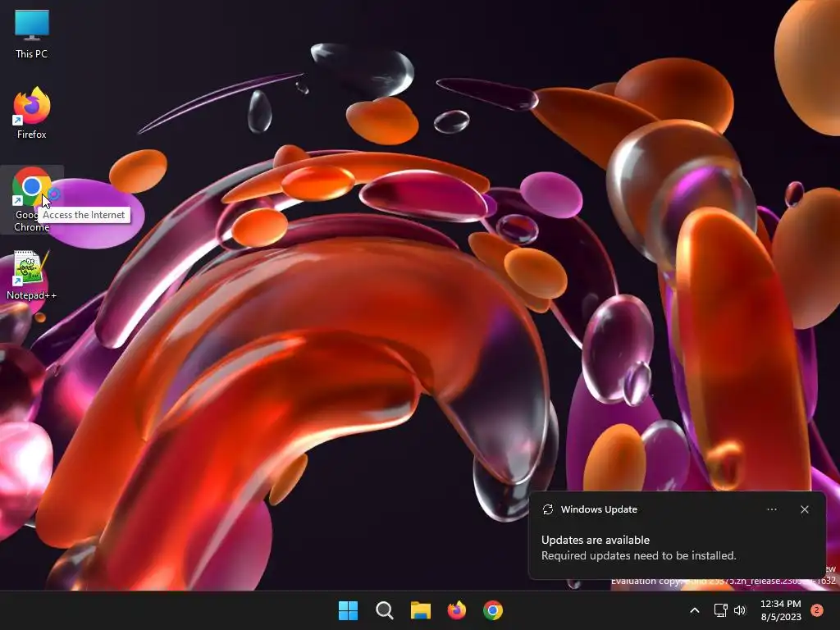Screen dimensions: 840x630
Task: Open the volume tray icon
Action: (x=740, y=610)
